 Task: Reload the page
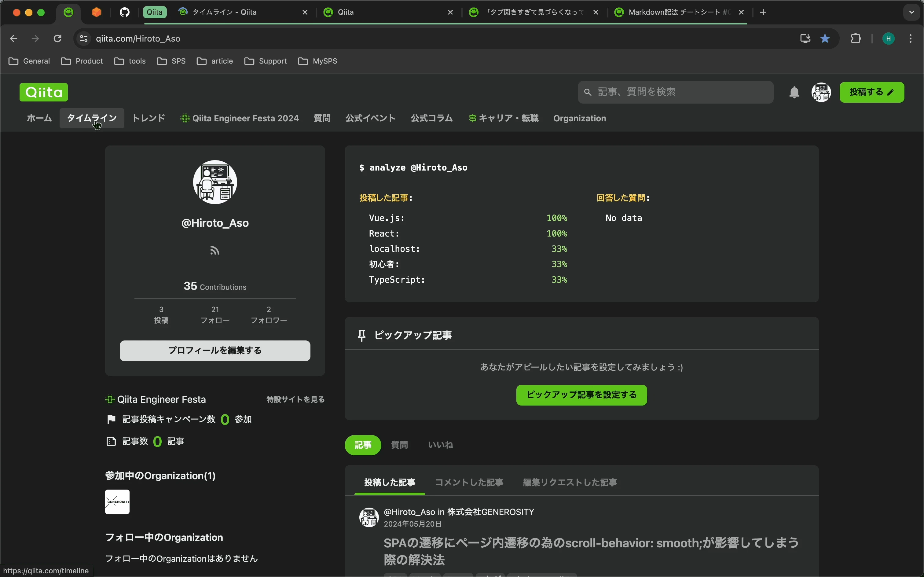[x=58, y=39]
